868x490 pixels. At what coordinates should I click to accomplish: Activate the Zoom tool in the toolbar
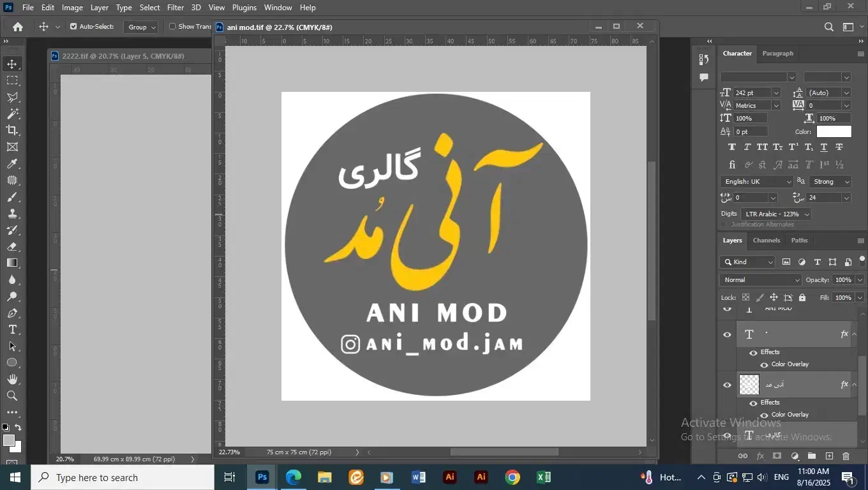(x=12, y=396)
